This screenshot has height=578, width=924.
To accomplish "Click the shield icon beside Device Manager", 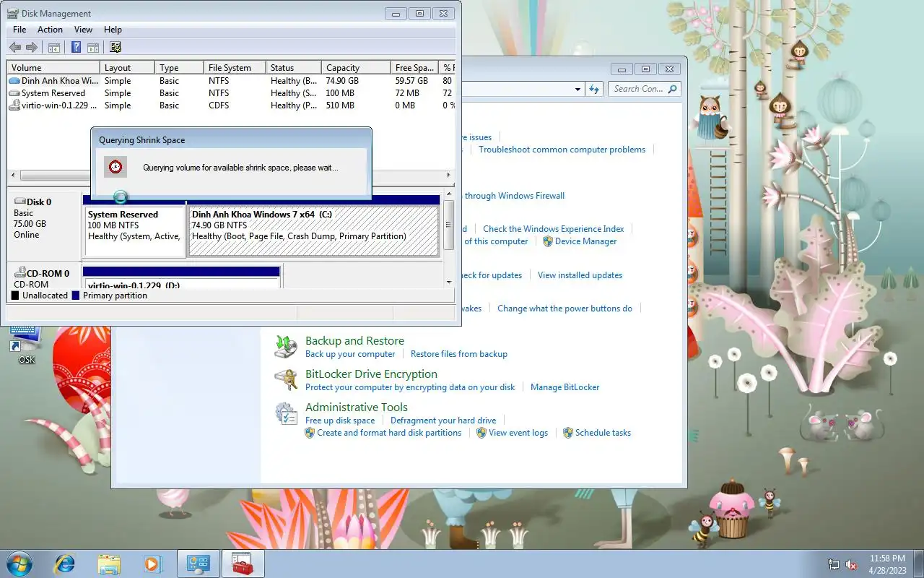I will 548,241.
